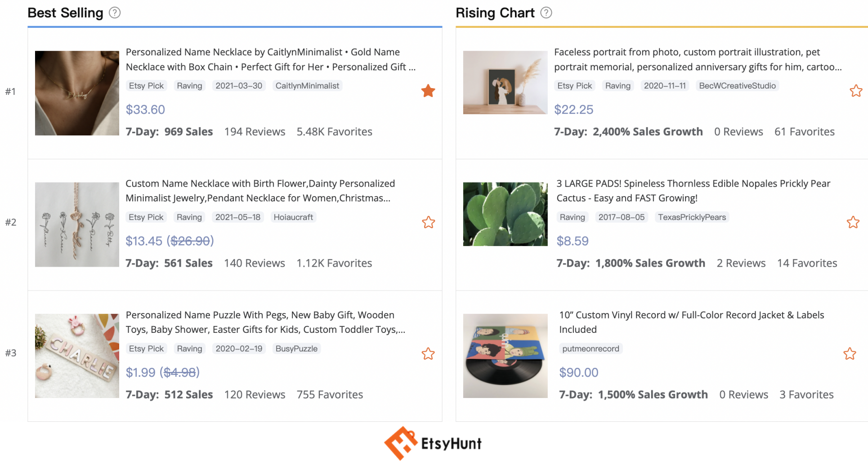868x465 pixels.
Task: Click the BusyPuzzle shop tag
Action: [x=296, y=349]
